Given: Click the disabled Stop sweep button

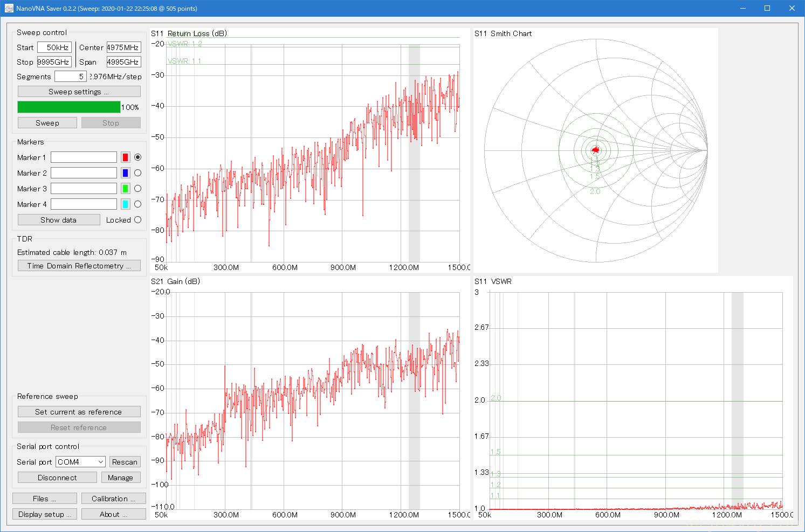Looking at the screenshot, I should pyautogui.click(x=111, y=123).
